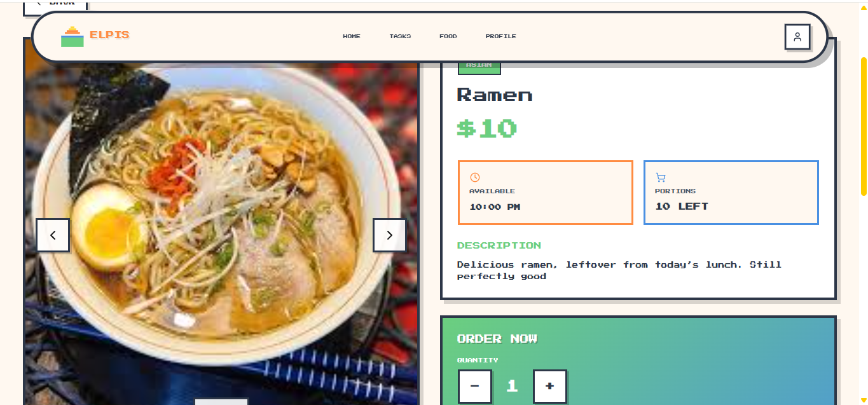The image size is (868, 405).
Task: Click the Back button at top
Action: 55,6
